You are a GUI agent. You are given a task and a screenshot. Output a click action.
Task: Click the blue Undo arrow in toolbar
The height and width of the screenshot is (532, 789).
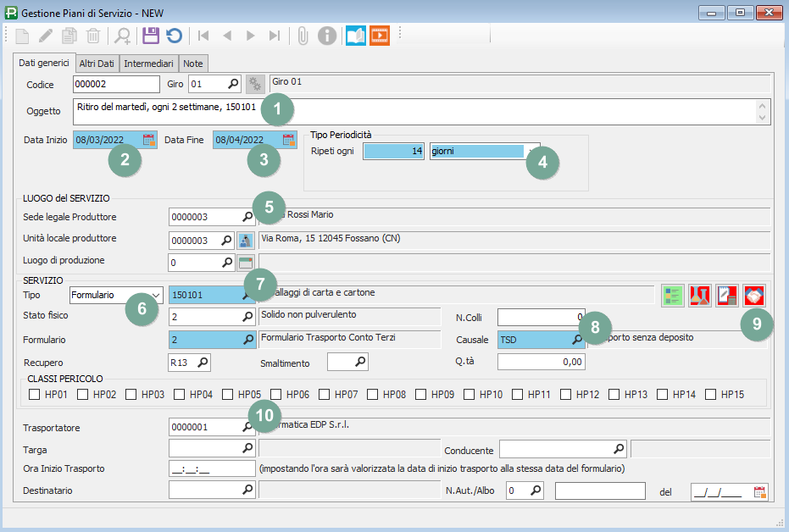174,36
